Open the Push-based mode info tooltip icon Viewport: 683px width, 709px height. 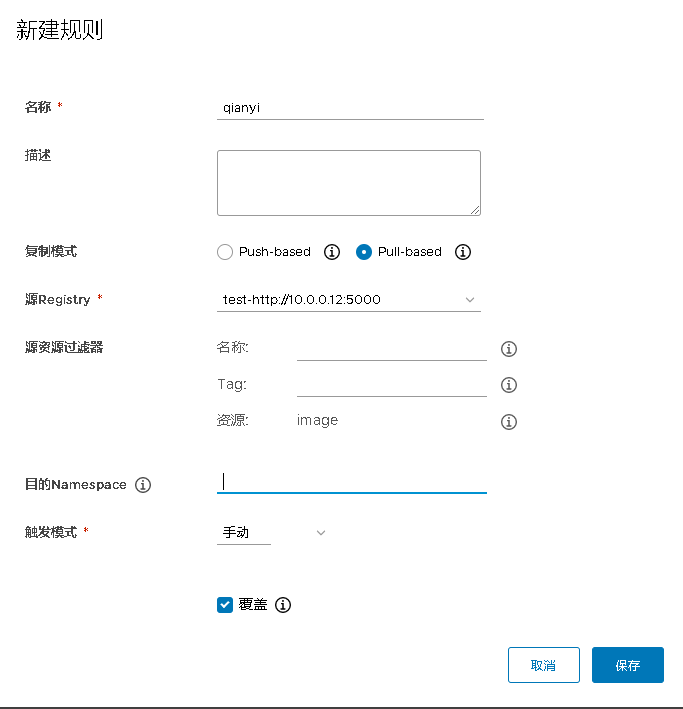[333, 252]
